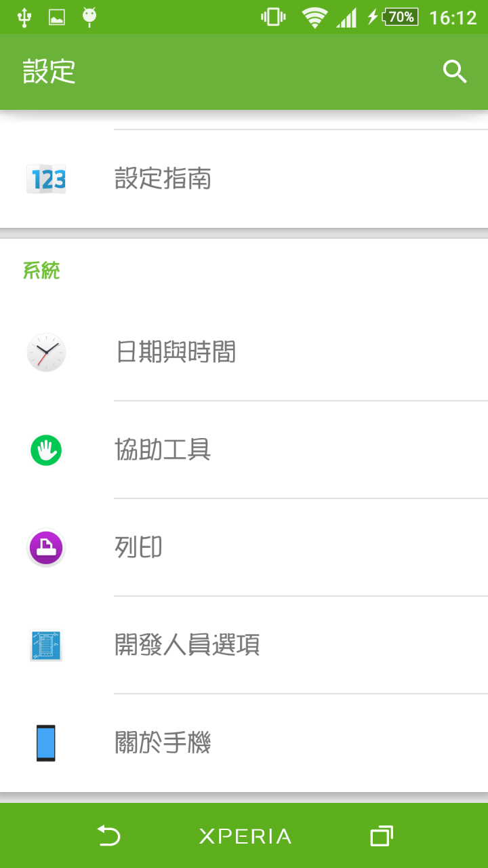488x868 pixels.
Task: Tap the 123 setup guide icon
Action: [x=46, y=179]
